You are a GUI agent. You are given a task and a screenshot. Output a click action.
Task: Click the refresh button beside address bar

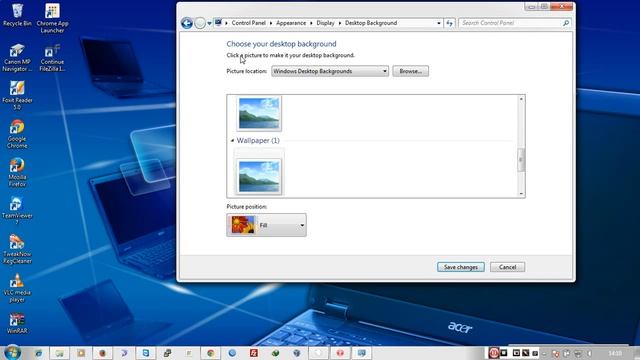tap(449, 23)
